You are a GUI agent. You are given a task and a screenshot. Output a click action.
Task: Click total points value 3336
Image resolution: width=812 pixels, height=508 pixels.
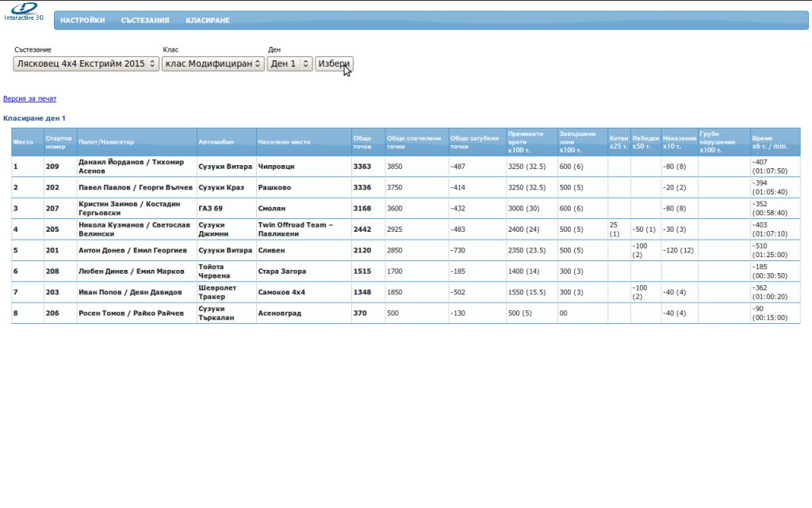click(x=362, y=187)
